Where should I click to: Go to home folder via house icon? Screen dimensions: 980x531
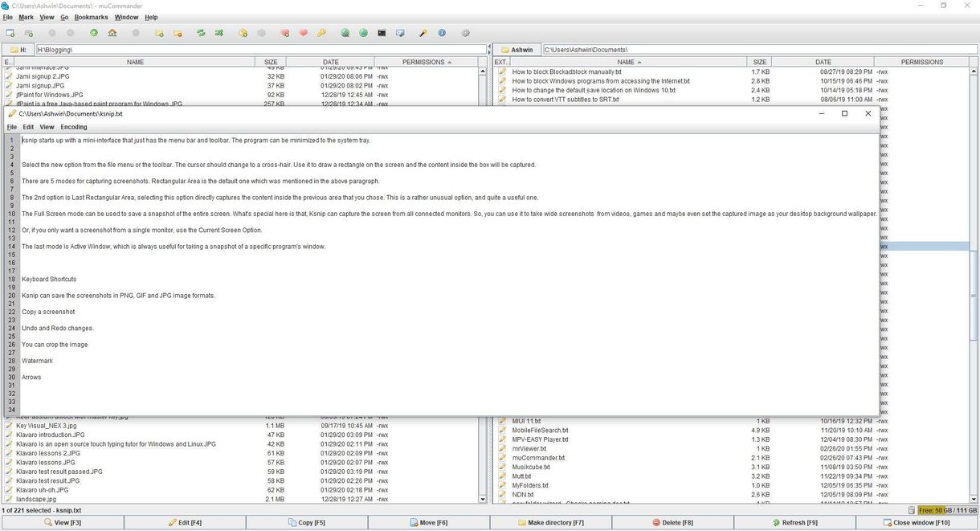pyautogui.click(x=112, y=33)
